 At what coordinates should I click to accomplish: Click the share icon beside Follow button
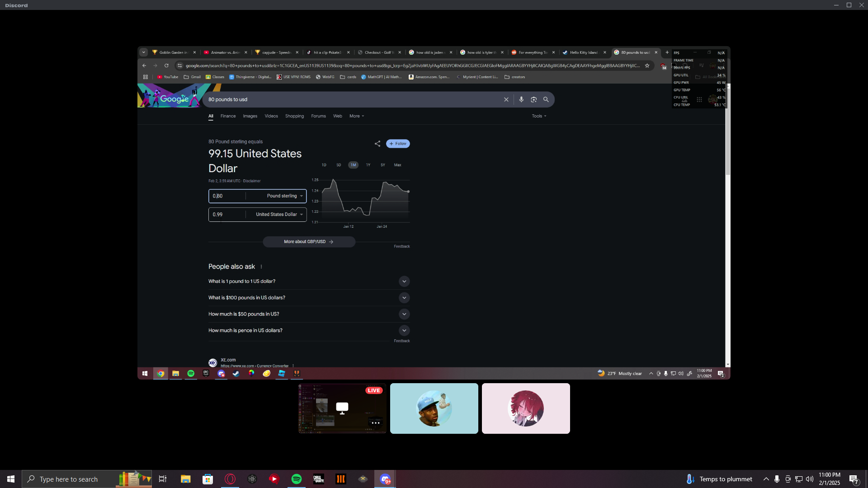point(377,144)
